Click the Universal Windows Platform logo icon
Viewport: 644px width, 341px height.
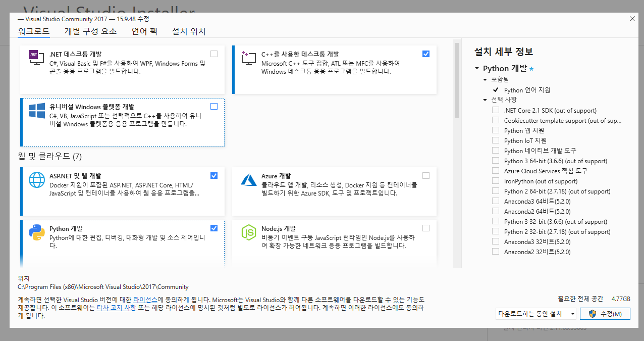coord(37,111)
